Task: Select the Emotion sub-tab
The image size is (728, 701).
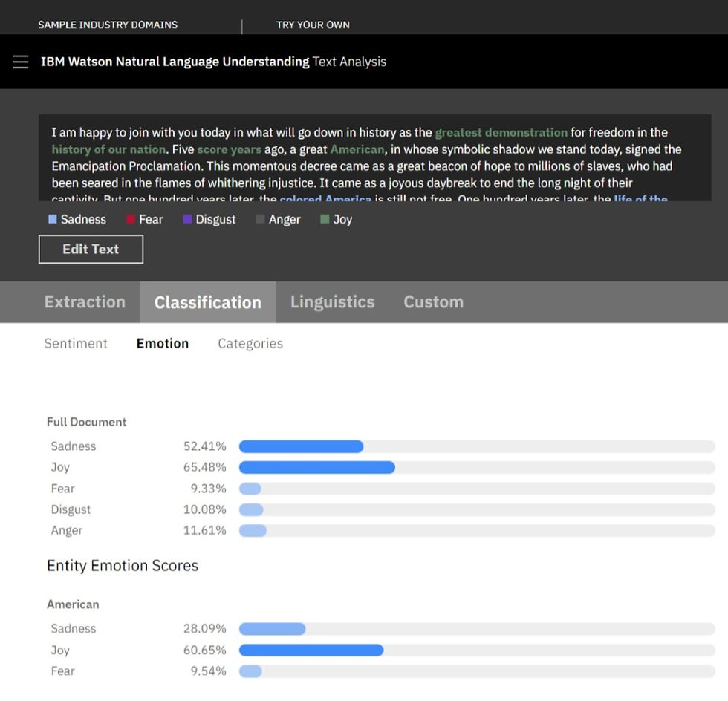Action: coord(163,344)
